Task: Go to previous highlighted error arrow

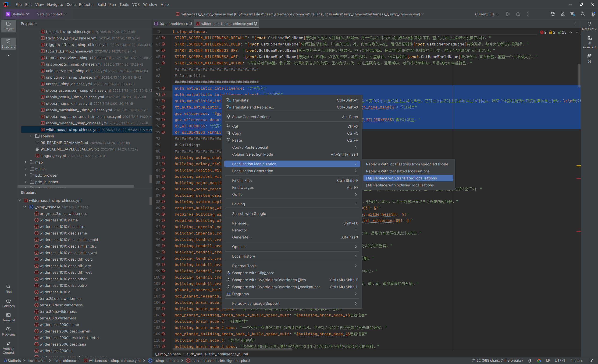Action: (571, 32)
